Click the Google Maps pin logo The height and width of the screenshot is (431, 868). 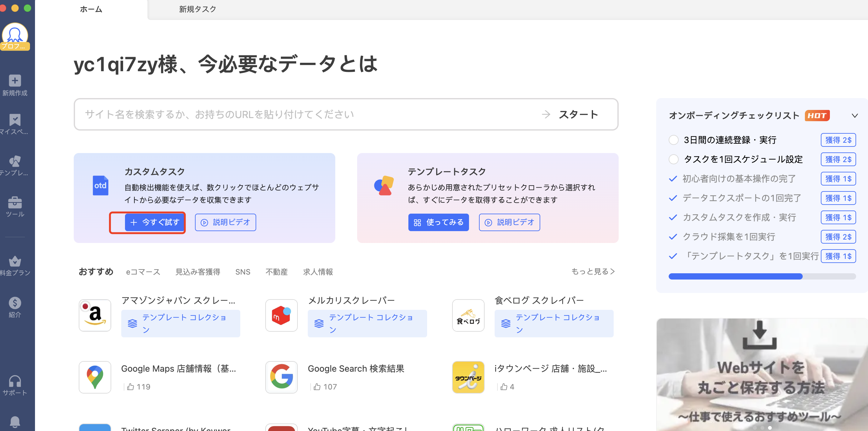[x=95, y=377]
